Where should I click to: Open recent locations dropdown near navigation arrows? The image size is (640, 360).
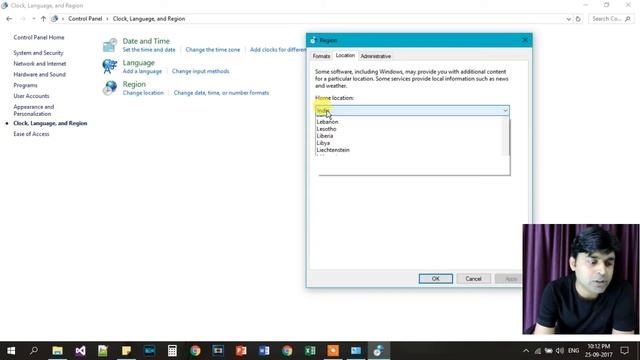pyautogui.click(x=33, y=19)
